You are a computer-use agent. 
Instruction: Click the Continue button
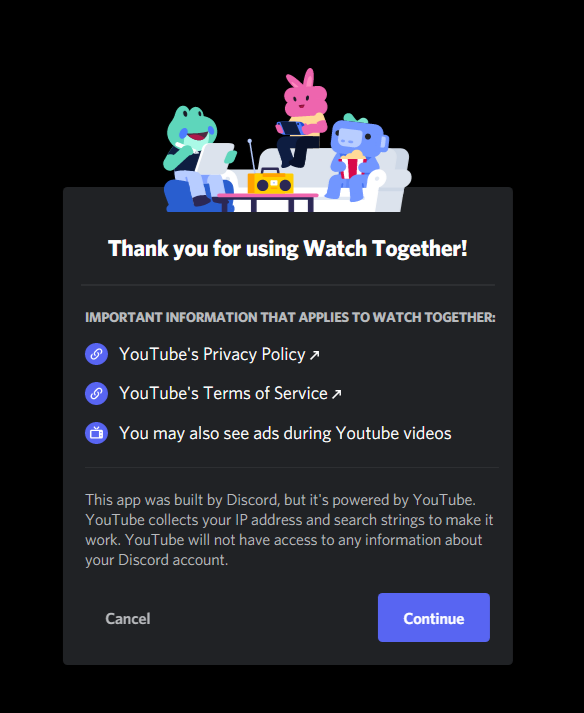coord(433,618)
